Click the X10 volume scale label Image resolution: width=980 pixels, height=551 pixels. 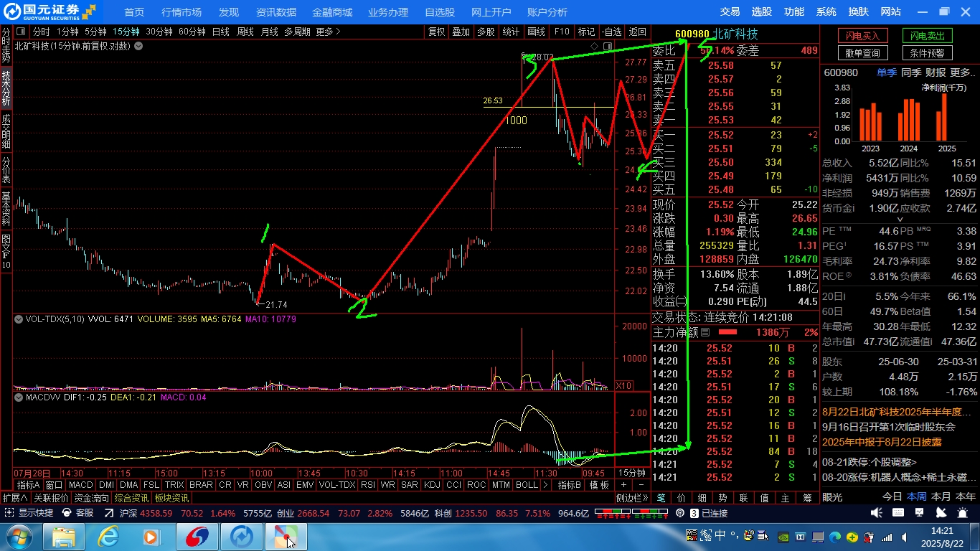point(623,386)
